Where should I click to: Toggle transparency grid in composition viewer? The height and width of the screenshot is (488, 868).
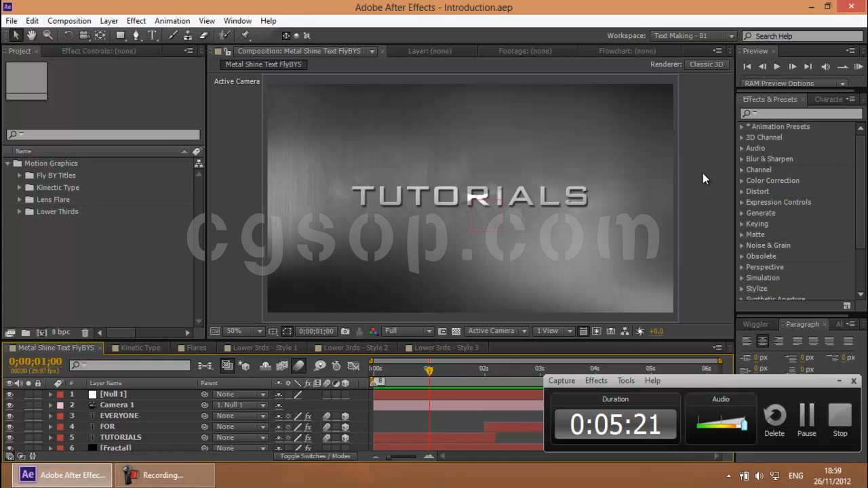[x=456, y=331]
